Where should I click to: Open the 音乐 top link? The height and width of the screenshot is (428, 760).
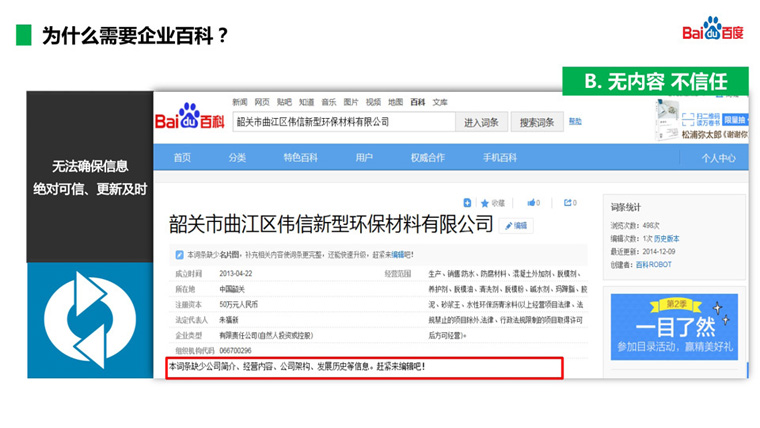tap(329, 102)
